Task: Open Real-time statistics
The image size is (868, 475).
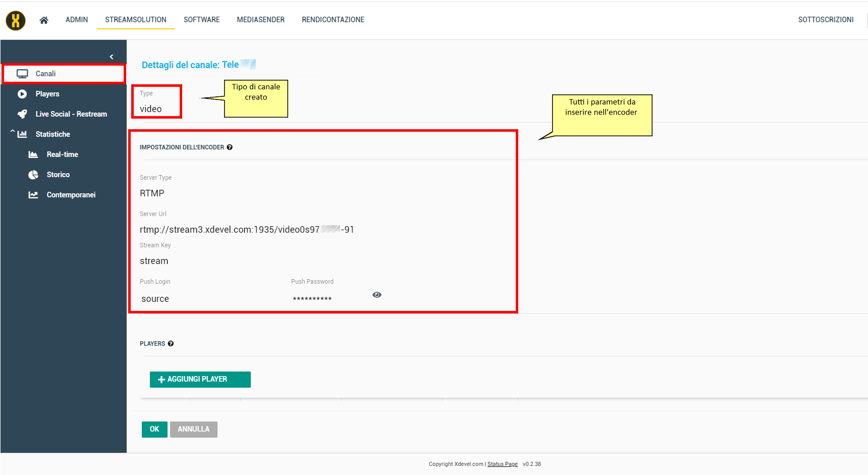Action: 64,154
